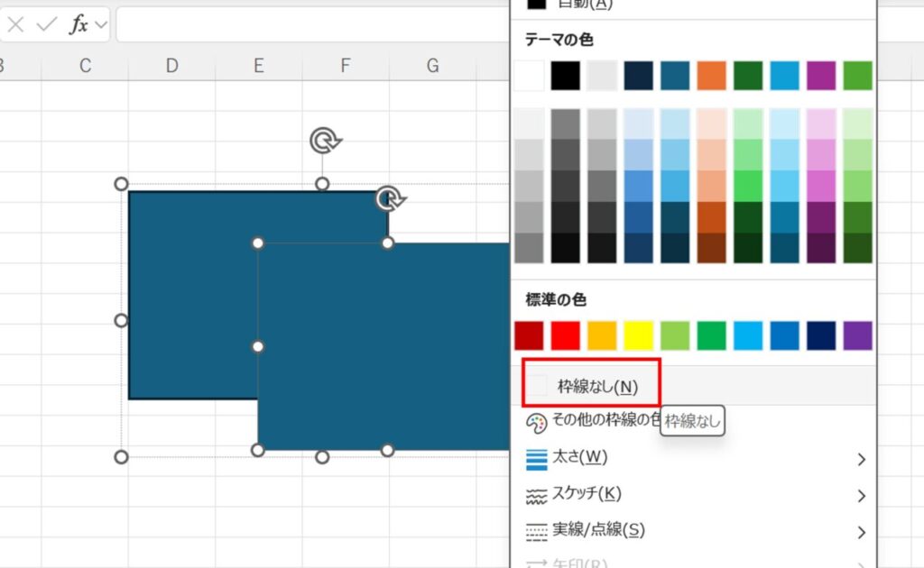Choose bright red from standard colors
924x568 pixels.
[x=566, y=335]
